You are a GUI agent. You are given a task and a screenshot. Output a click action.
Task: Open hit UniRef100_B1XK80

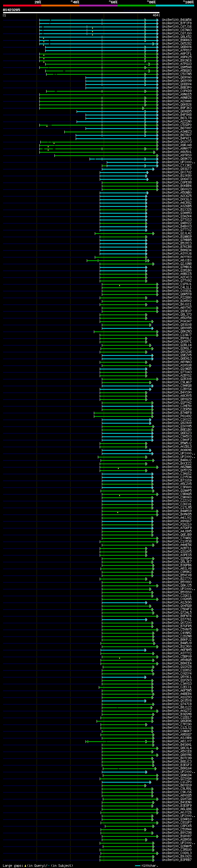(177, 176)
